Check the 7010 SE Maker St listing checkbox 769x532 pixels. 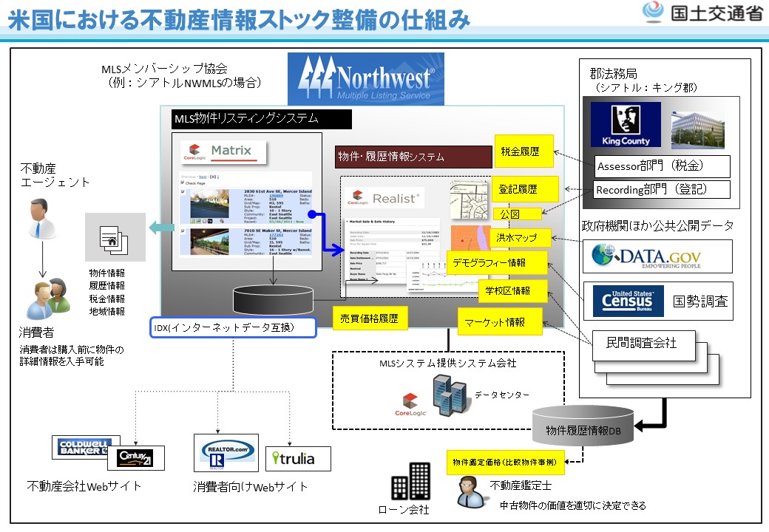tap(184, 232)
